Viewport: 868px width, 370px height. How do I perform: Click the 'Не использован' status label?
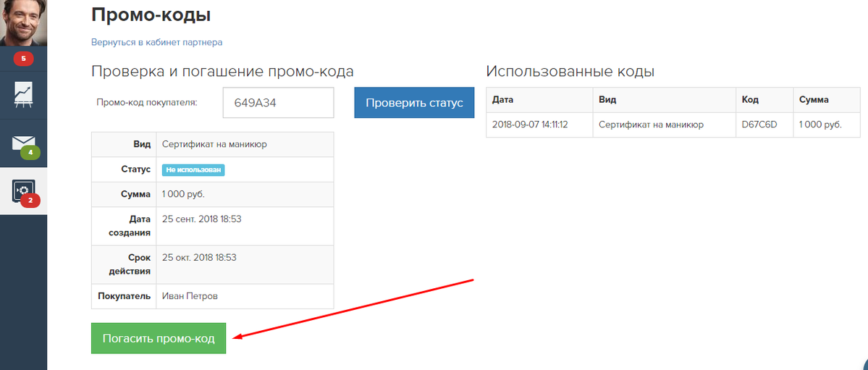coord(193,170)
